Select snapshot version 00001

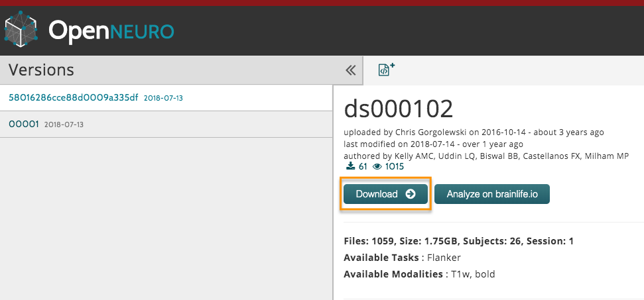click(24, 124)
